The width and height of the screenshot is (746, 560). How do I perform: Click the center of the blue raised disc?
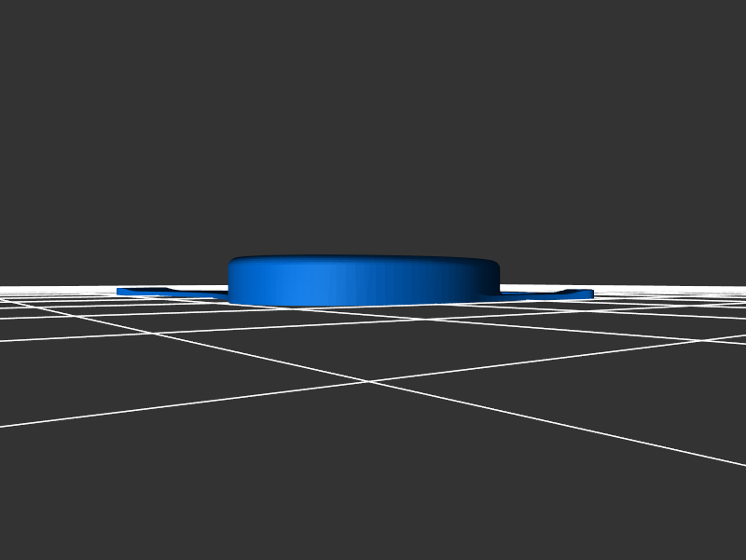(x=364, y=281)
